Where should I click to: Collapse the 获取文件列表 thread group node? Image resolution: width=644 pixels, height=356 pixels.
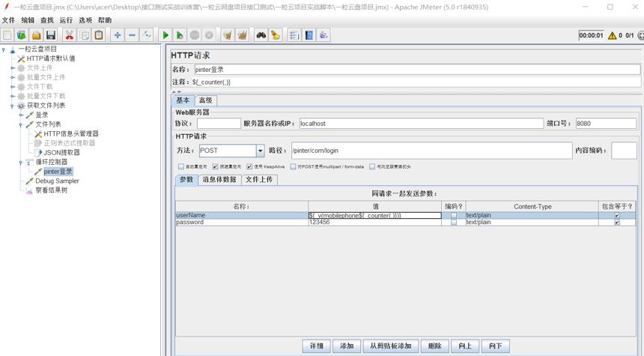pos(12,106)
